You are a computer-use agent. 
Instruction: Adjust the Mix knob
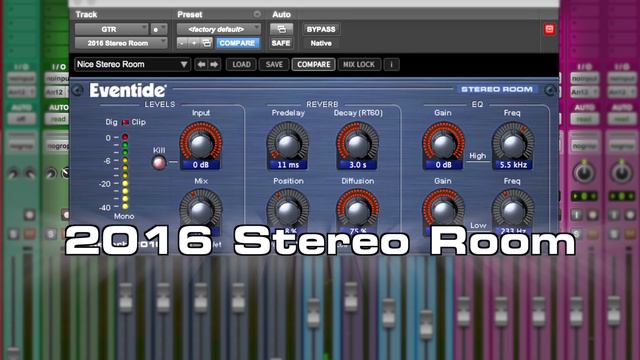click(x=201, y=210)
